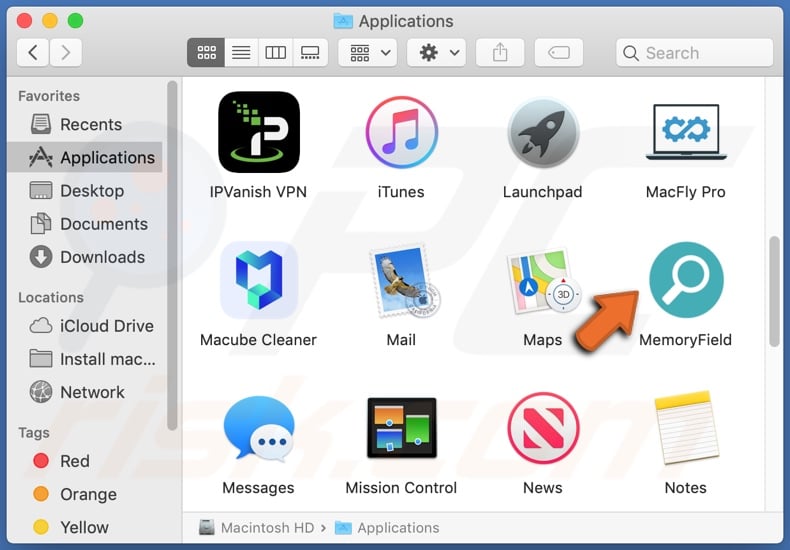Click the main file area vertical scrollbar
This screenshot has height=550, width=790.
pyautogui.click(x=774, y=292)
